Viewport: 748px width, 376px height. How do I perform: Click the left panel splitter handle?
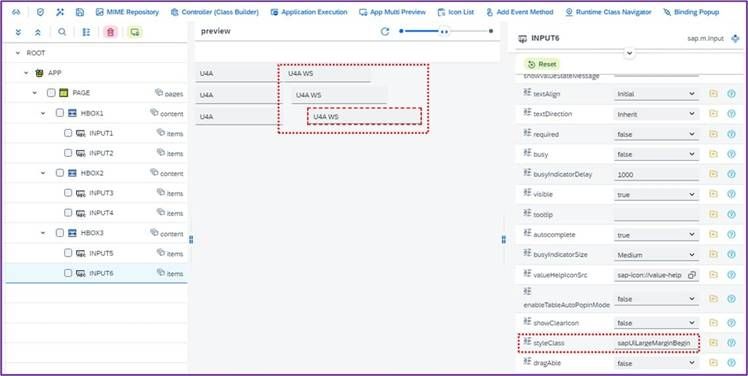(191, 239)
